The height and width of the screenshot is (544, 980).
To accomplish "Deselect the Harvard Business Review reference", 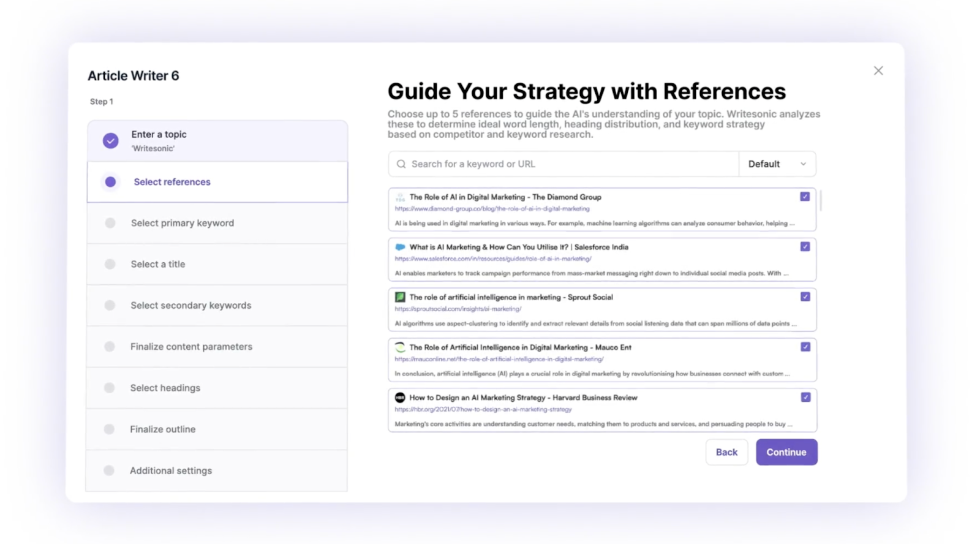I will 805,398.
